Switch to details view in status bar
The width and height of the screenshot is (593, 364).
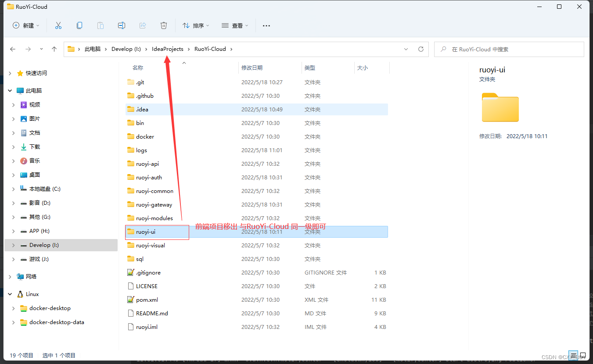point(574,355)
